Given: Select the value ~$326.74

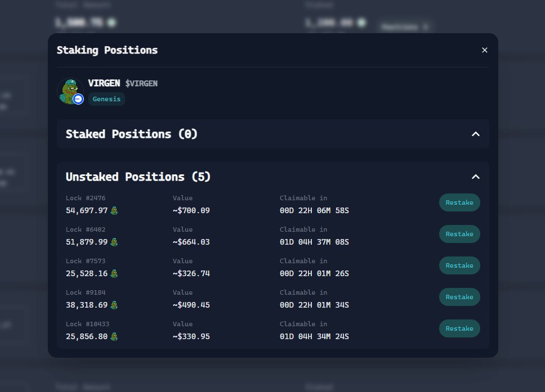Looking at the screenshot, I should [x=191, y=273].
